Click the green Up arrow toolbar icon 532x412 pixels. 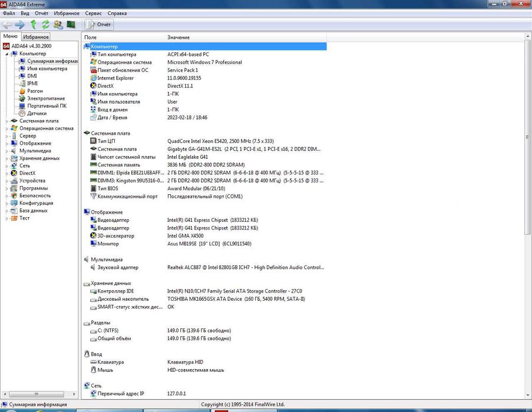pyautogui.click(x=33, y=24)
